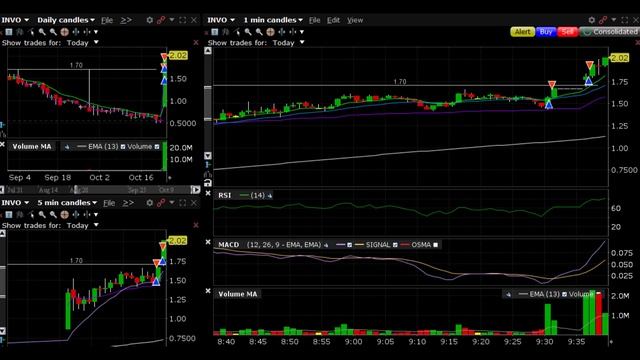Image resolution: width=640 pixels, height=360 pixels.
Task: Click the yellow Alert button
Action: 522,32
